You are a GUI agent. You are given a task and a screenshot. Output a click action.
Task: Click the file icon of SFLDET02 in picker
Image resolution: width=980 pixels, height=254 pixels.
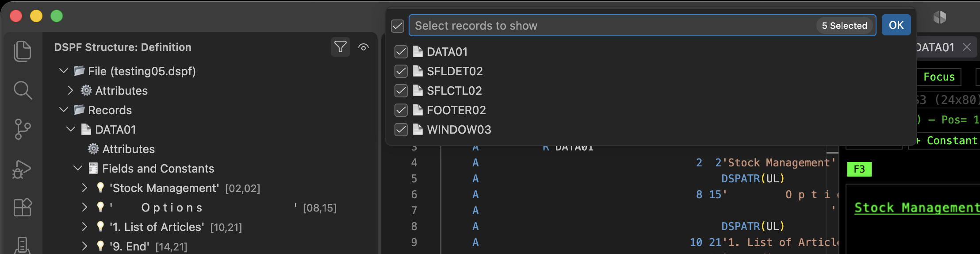[418, 71]
